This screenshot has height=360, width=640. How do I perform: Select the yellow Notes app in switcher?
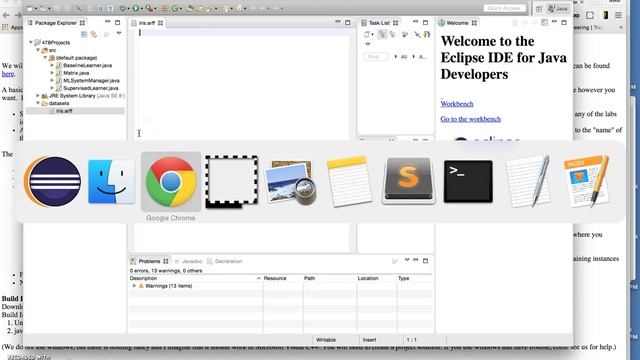click(x=349, y=181)
